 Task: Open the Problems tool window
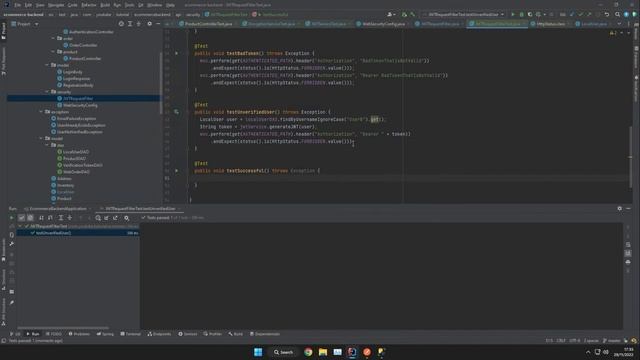[x=79, y=334]
